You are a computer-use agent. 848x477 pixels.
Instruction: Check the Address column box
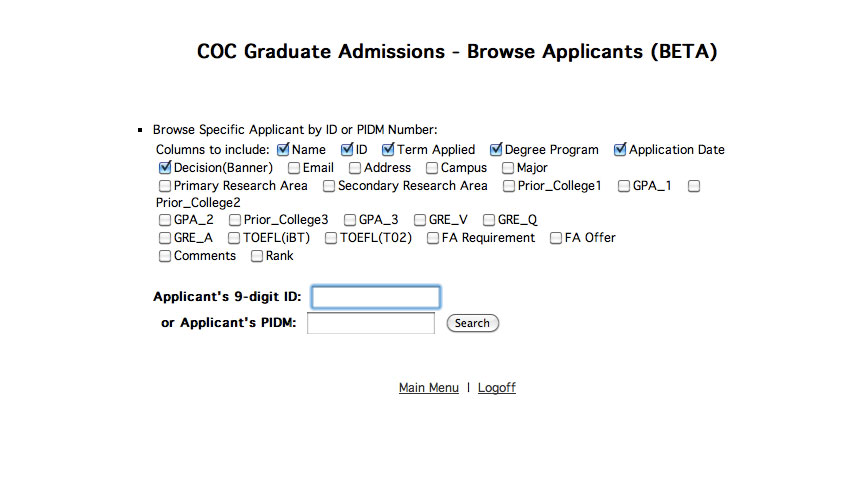point(355,168)
